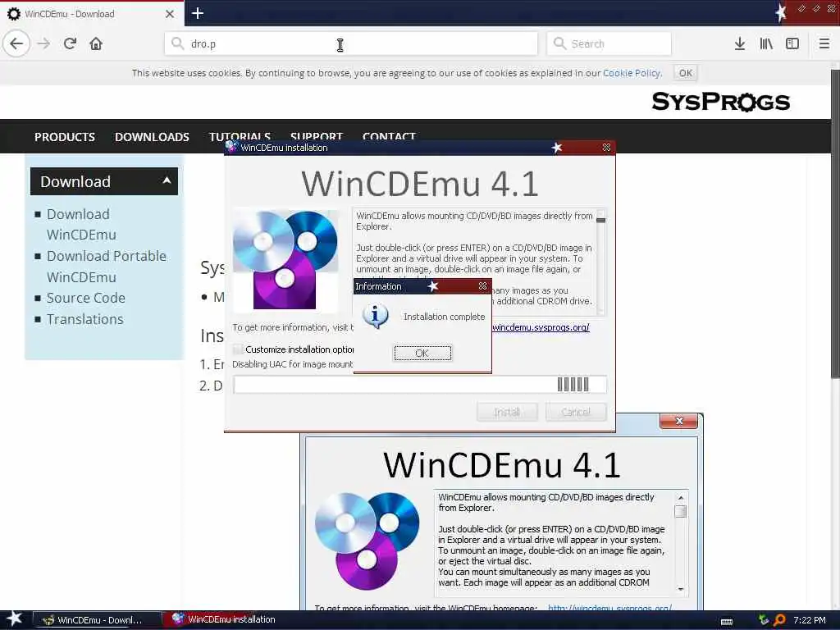This screenshot has width=840, height=630.
Task: Click the star icon in Information title bar
Action: [x=433, y=286]
